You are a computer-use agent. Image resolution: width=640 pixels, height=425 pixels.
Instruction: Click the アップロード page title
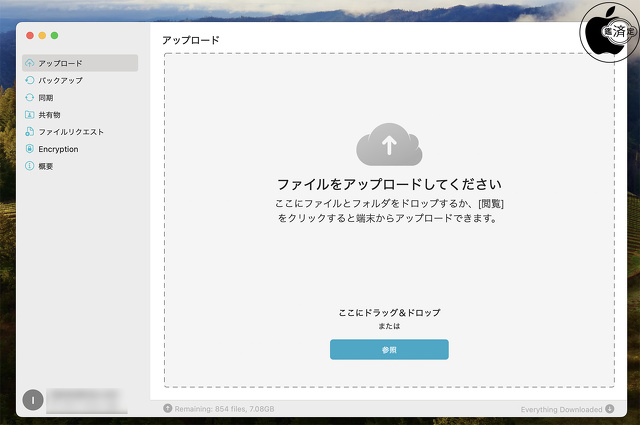pyautogui.click(x=191, y=40)
